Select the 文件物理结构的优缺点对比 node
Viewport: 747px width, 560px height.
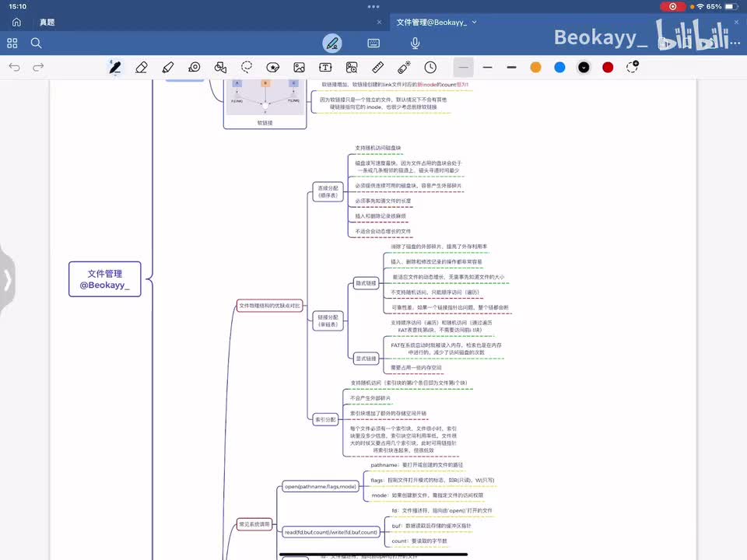coord(270,306)
